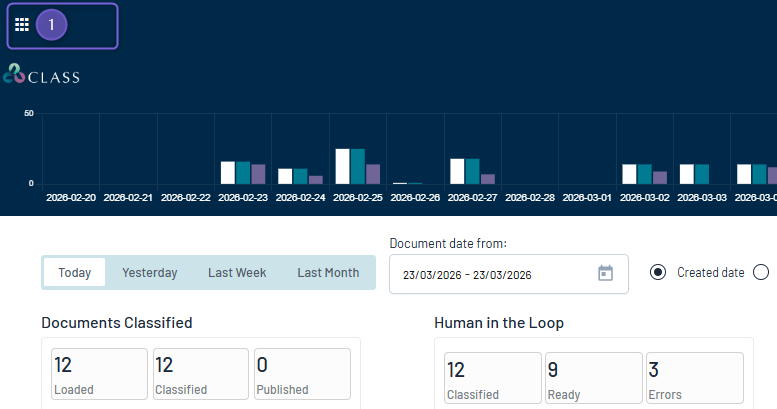This screenshot has width=777, height=409.
Task: Open the 12 Classified card under Documents Classified
Action: 201,374
